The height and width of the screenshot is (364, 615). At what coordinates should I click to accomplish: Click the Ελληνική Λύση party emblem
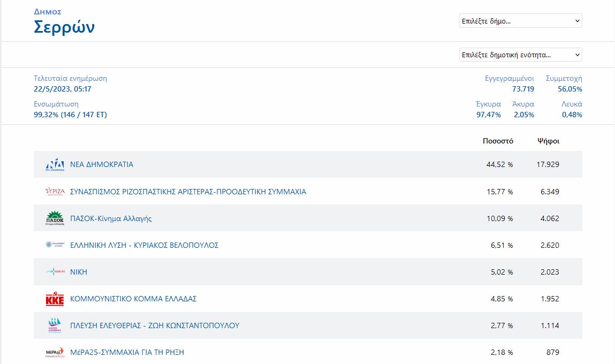[55, 245]
